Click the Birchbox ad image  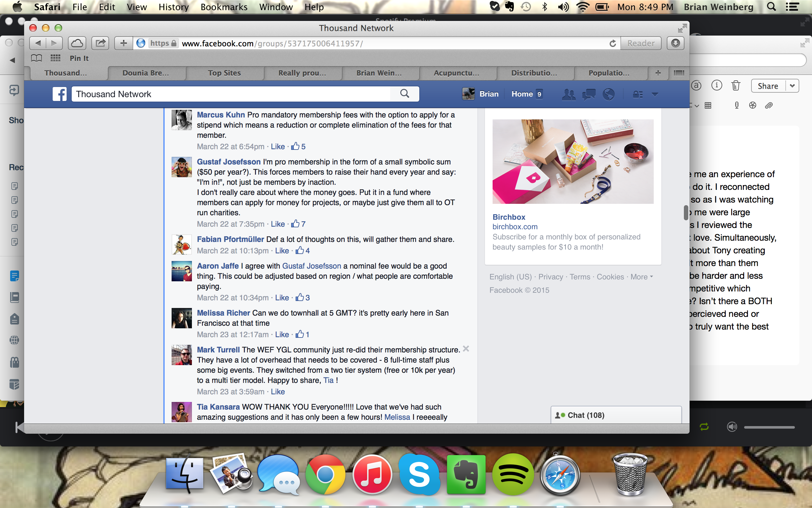(573, 161)
